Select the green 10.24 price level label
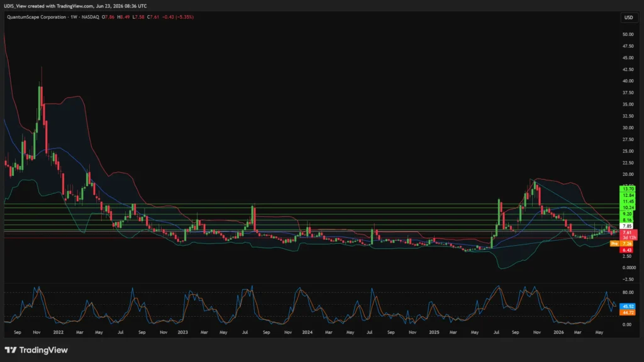Screen dimensions: 644x362 tap(628, 207)
